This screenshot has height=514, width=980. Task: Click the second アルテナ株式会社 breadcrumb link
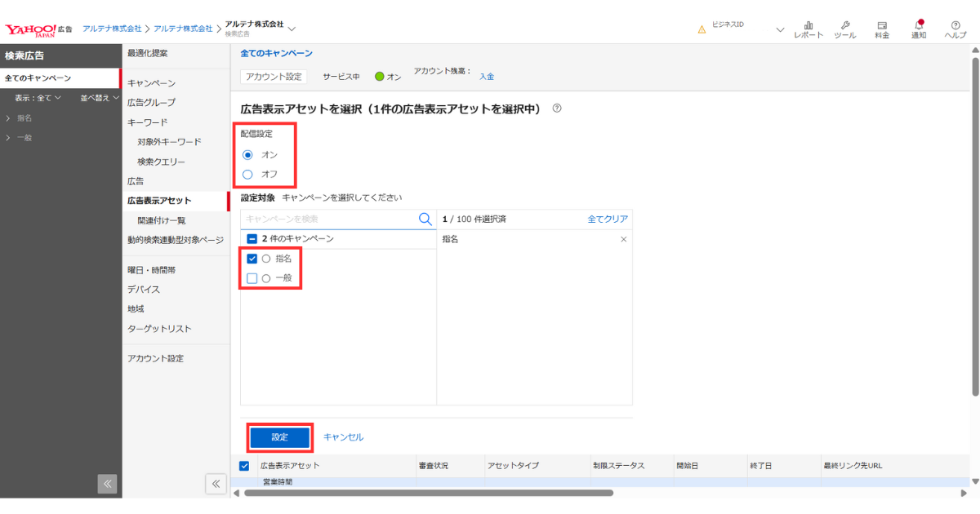tap(183, 29)
